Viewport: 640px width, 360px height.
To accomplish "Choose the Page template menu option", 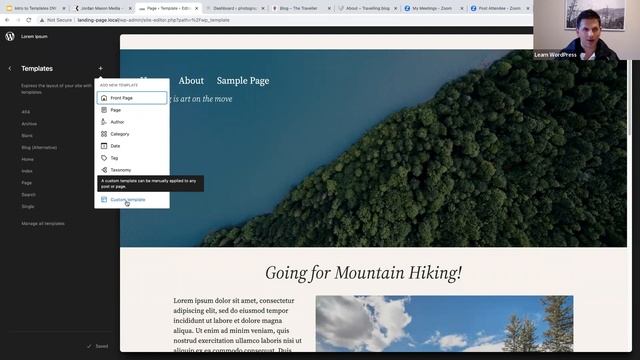I will pos(132,110).
